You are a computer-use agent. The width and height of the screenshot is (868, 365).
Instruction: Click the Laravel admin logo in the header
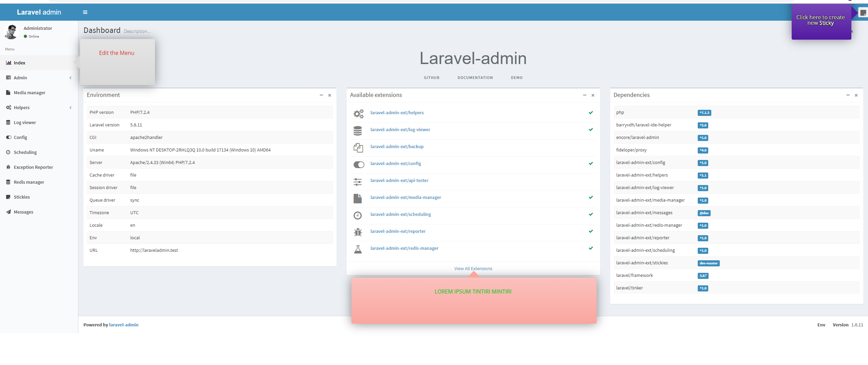coord(39,12)
